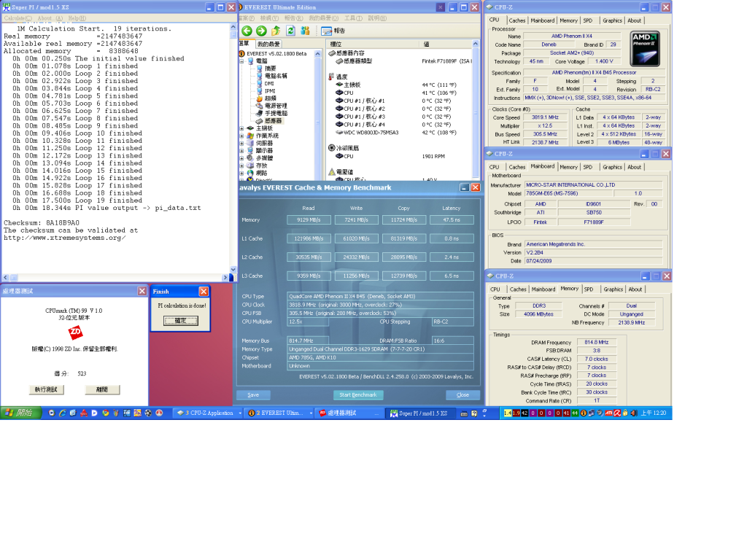Open Chrome from the quick launch bar
The image size is (747, 560).
(105, 413)
